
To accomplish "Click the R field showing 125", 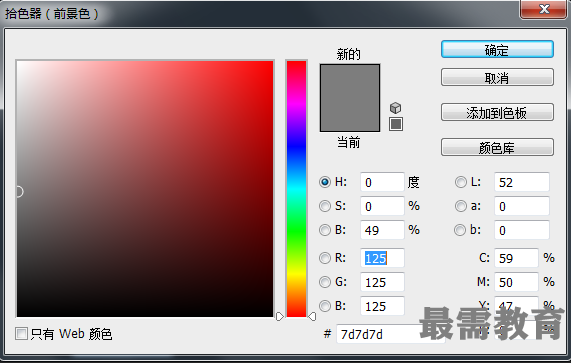I will (x=382, y=258).
